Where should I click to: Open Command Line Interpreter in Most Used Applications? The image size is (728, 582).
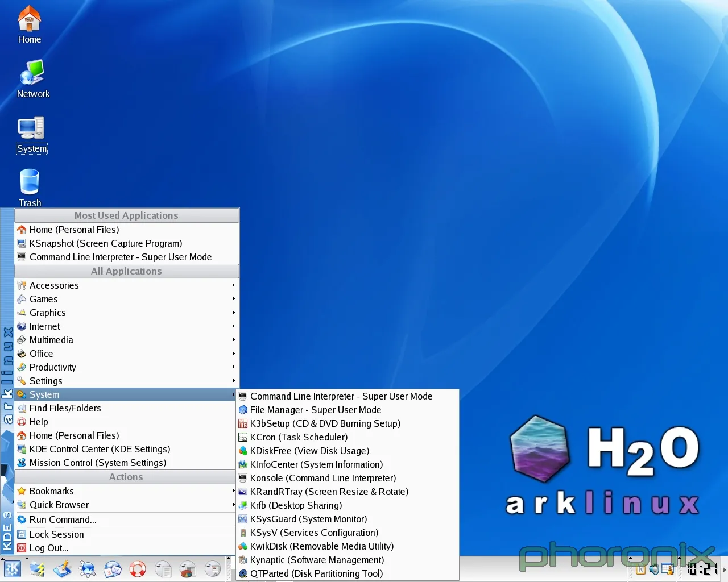pos(127,257)
